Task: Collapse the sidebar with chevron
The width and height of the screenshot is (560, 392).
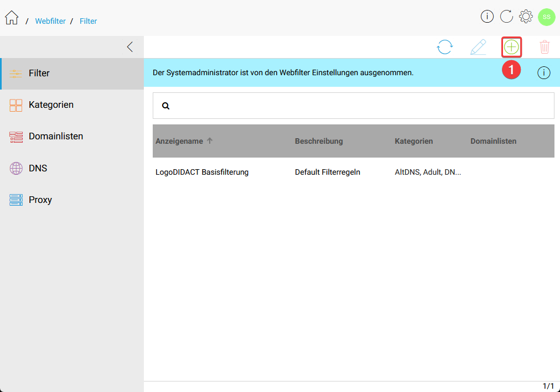Action: (130, 47)
